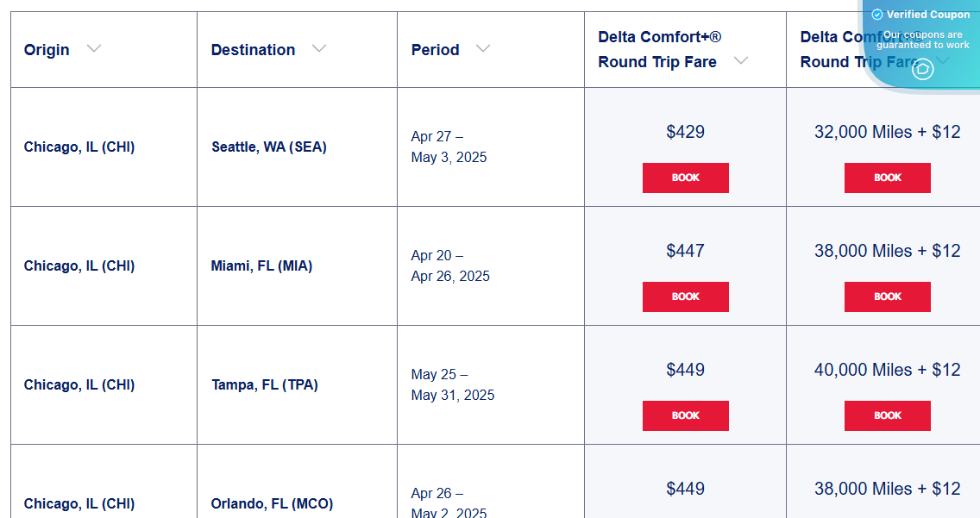Viewport: 980px width, 518px height.
Task: Book Miami for 38,000 Miles plus $12
Action: [x=887, y=296]
